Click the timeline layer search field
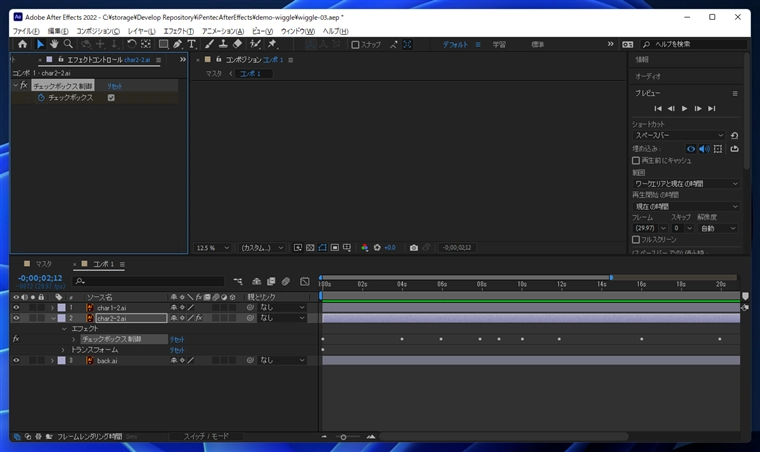Screen dimensions: 760x452 pos(148,281)
